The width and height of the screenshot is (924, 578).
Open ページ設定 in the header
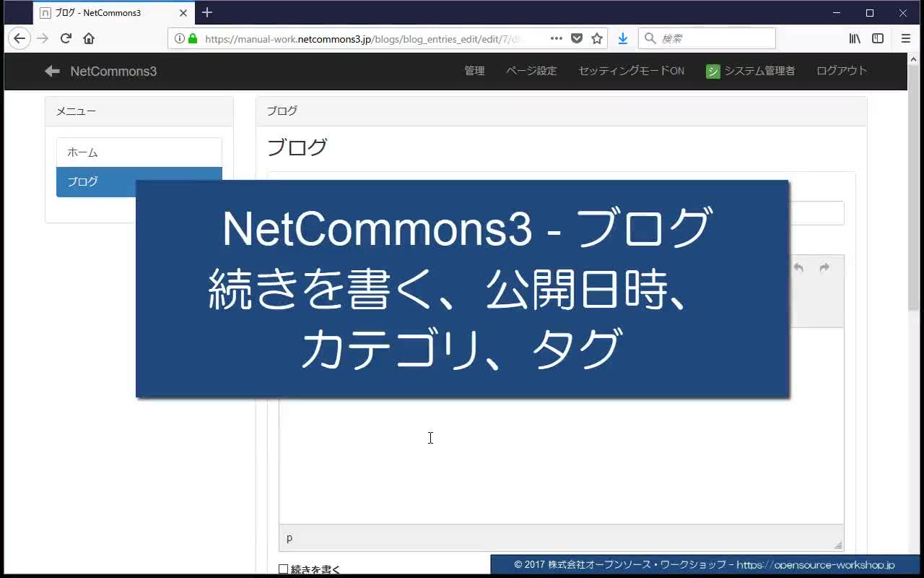tap(531, 71)
